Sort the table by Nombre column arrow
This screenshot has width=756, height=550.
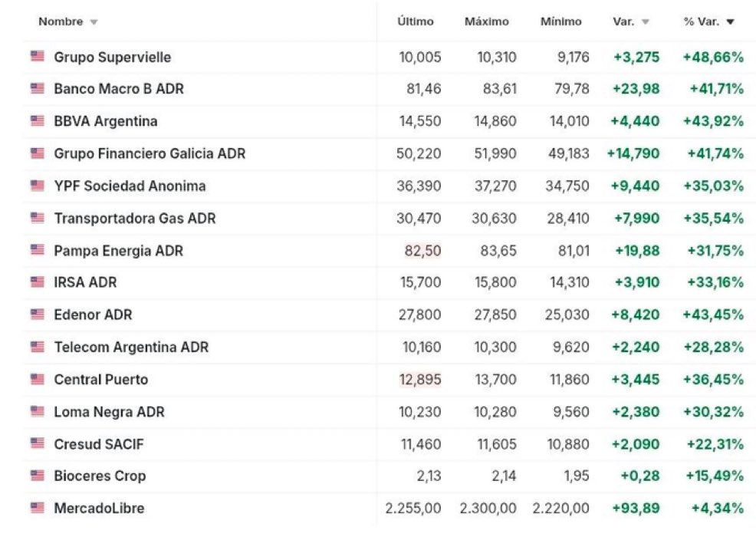(x=94, y=22)
